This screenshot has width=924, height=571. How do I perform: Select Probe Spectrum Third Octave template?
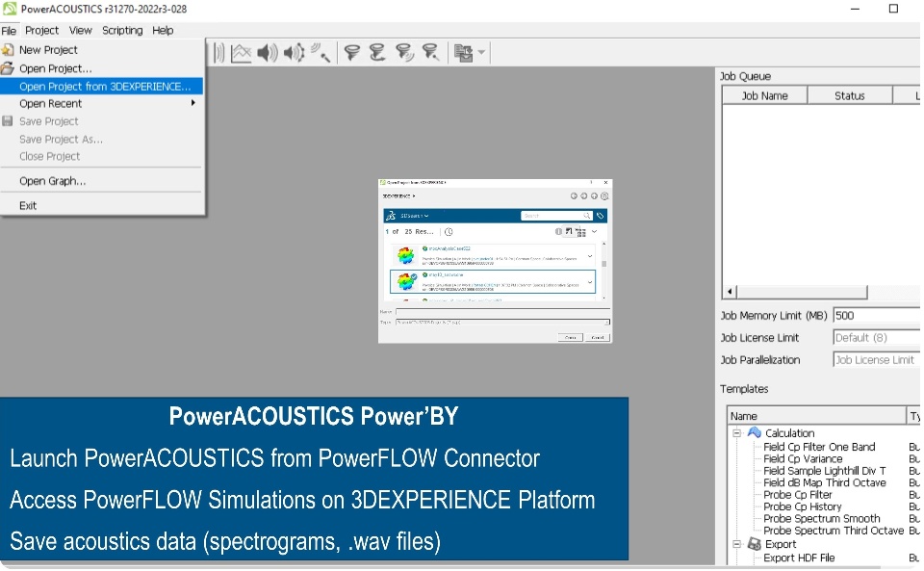tap(834, 531)
